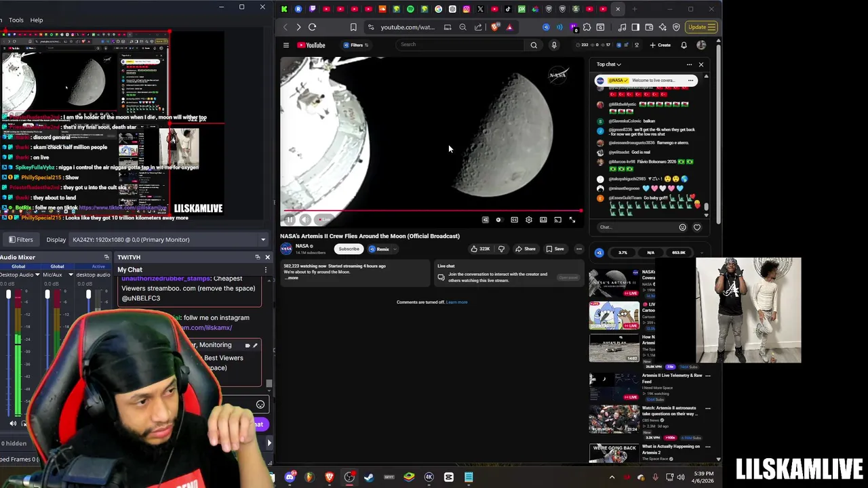
Task: Expand the Top chat dropdown
Action: [x=608, y=64]
